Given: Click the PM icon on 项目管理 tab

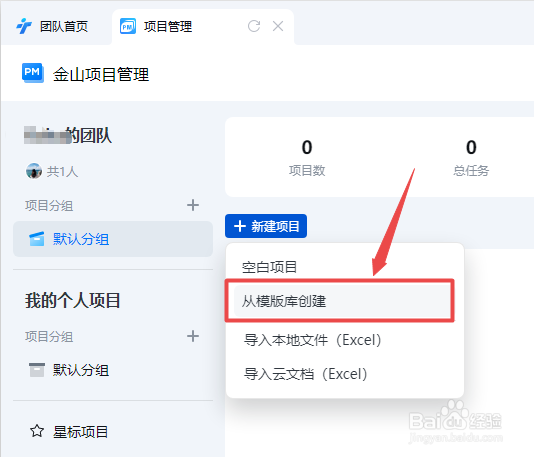Looking at the screenshot, I should (x=128, y=26).
